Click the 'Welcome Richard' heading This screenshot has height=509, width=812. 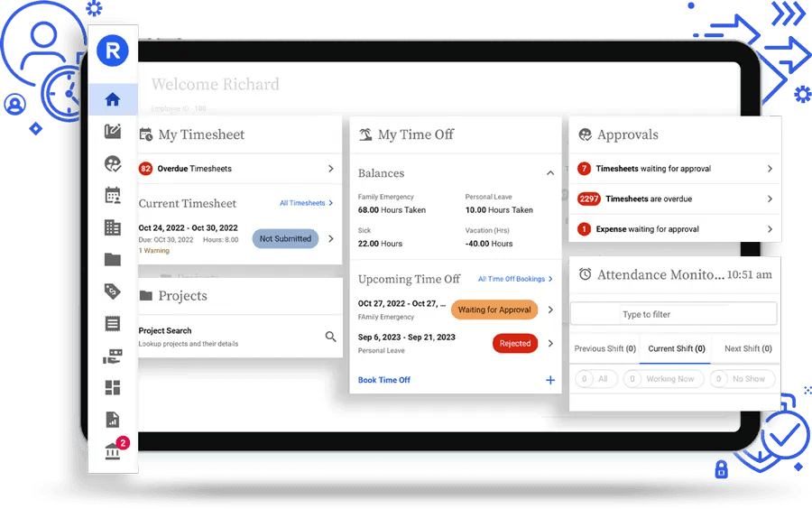coord(215,84)
